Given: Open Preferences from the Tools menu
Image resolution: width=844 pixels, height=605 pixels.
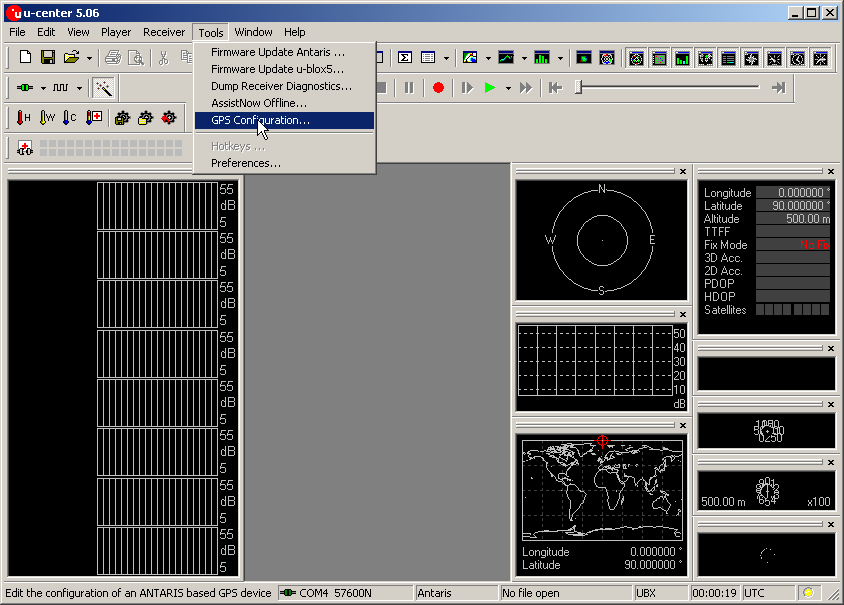Looking at the screenshot, I should pos(284,163).
